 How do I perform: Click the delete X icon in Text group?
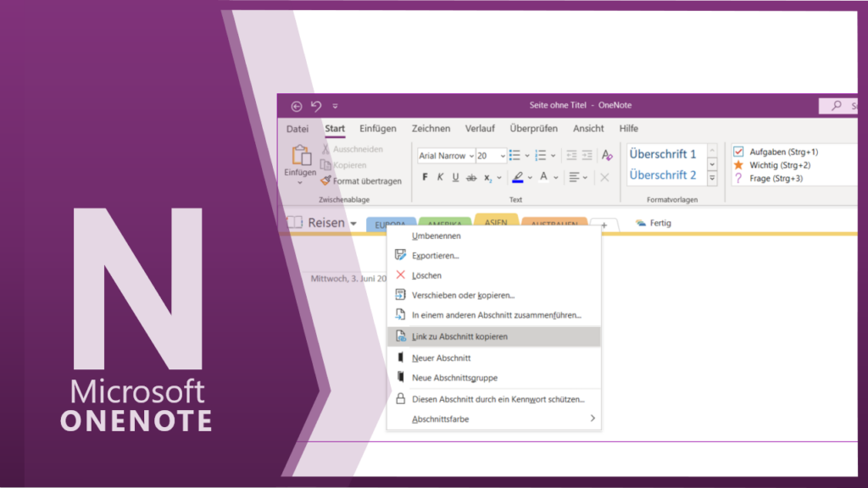(x=604, y=178)
